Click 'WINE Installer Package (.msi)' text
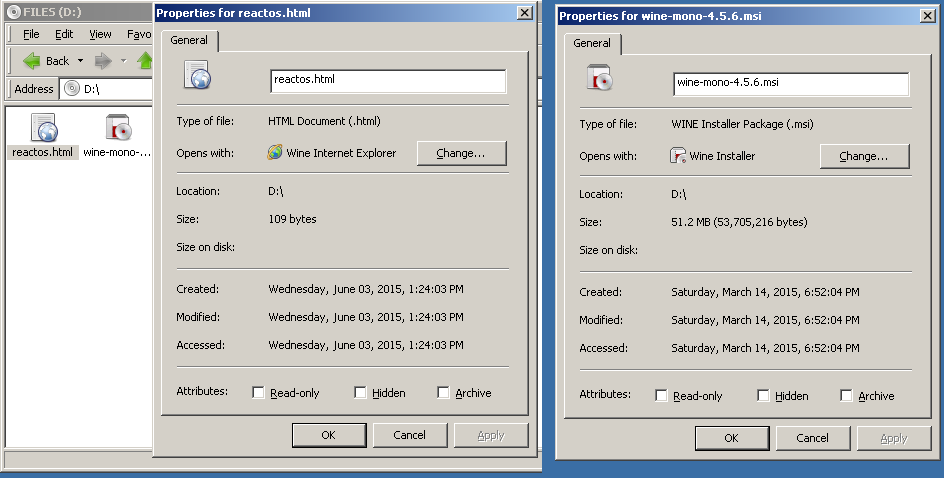 (x=742, y=124)
